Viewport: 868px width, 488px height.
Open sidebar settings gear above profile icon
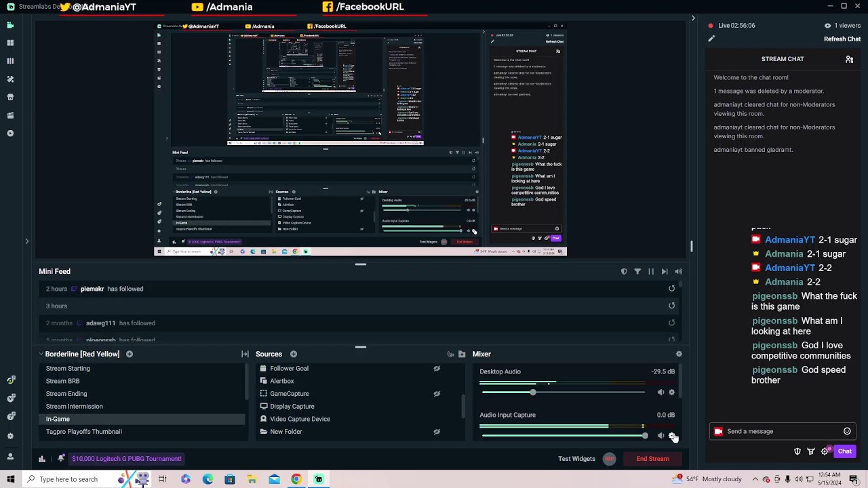[10, 436]
